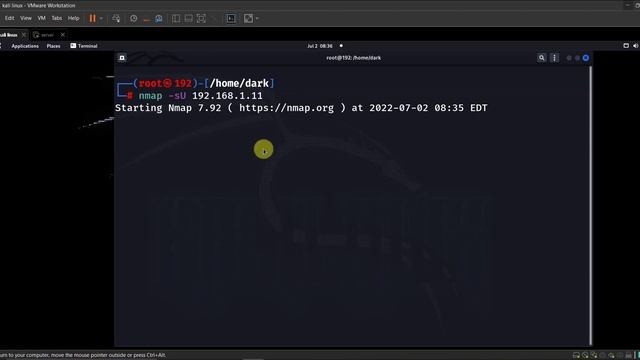Close terminal with the blue circle button
This screenshot has width=640, height=360.
click(x=586, y=58)
